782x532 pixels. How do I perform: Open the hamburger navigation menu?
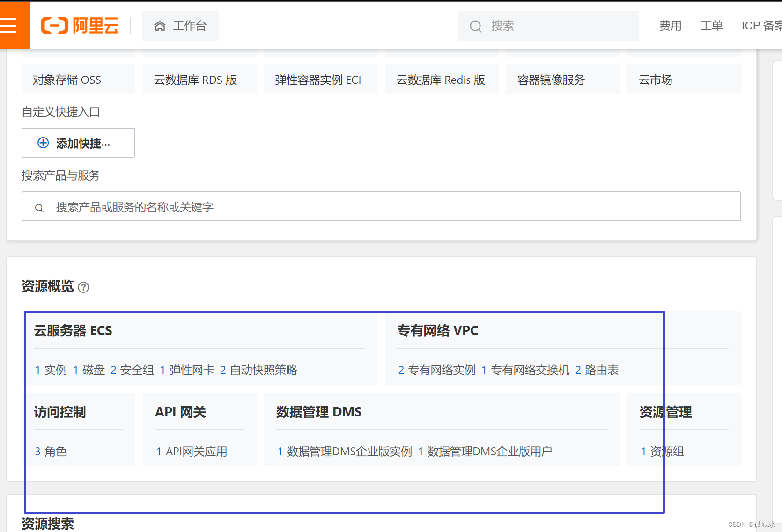click(8, 26)
